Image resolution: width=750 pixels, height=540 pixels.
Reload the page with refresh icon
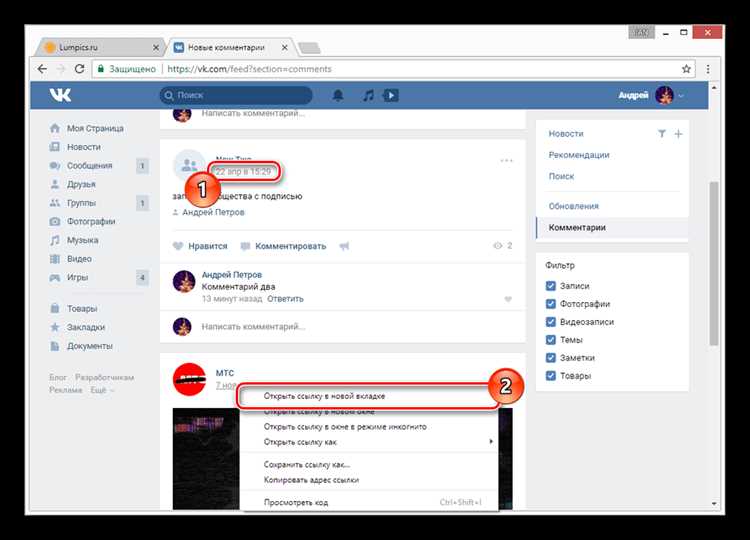click(79, 69)
